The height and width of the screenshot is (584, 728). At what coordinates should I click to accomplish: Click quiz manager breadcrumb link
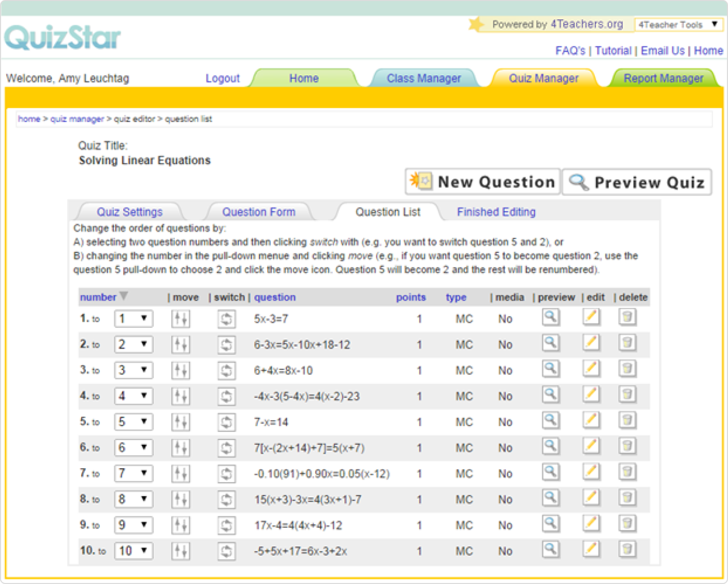pyautogui.click(x=77, y=119)
